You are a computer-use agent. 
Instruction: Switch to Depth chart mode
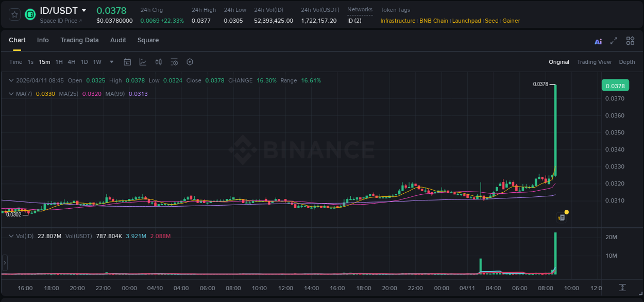point(627,62)
